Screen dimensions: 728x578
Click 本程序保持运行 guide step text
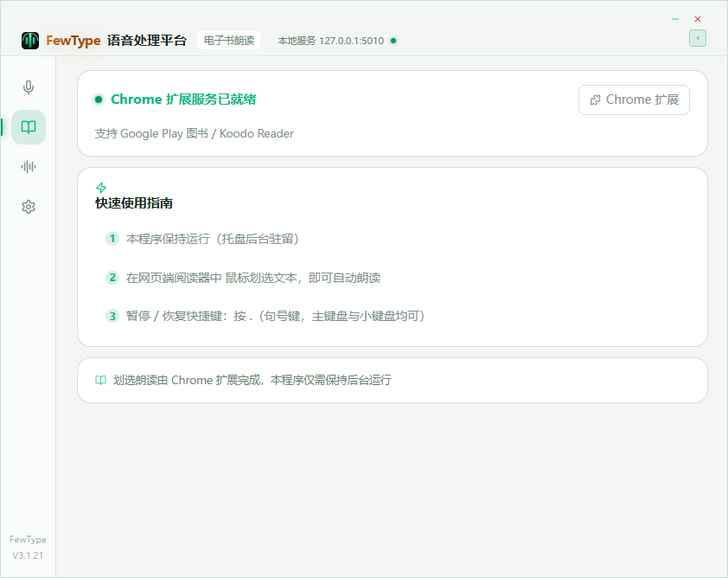click(213, 239)
